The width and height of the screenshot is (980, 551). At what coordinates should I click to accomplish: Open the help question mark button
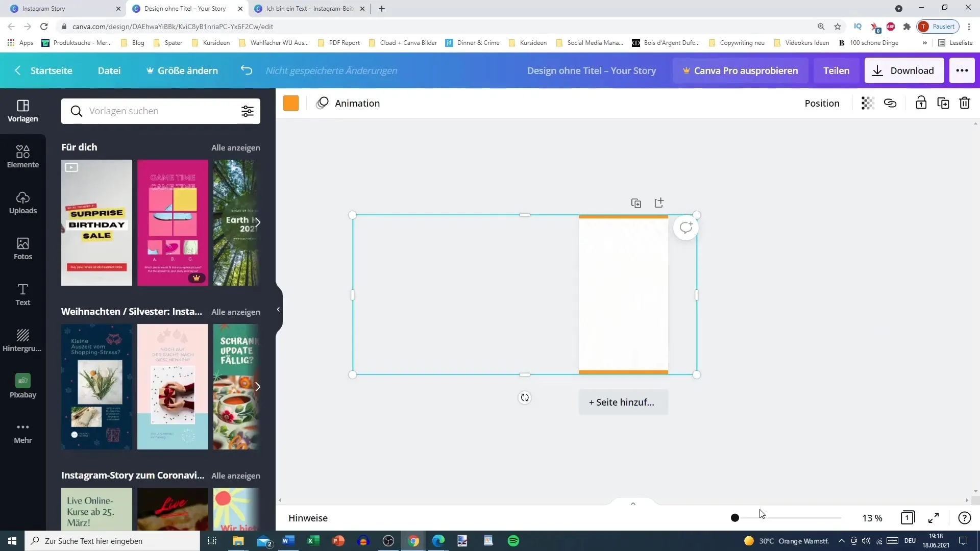pyautogui.click(x=964, y=518)
